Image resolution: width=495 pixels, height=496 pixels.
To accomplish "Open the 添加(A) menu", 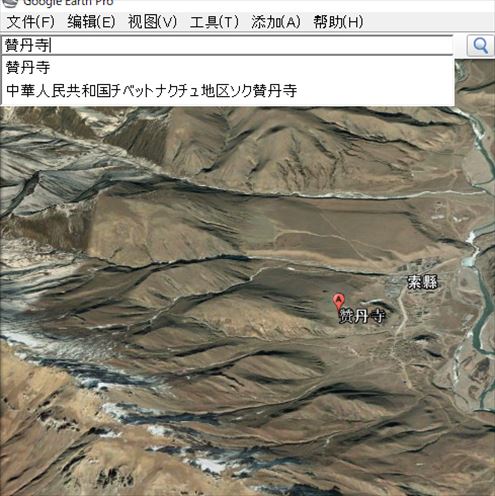I will click(276, 22).
